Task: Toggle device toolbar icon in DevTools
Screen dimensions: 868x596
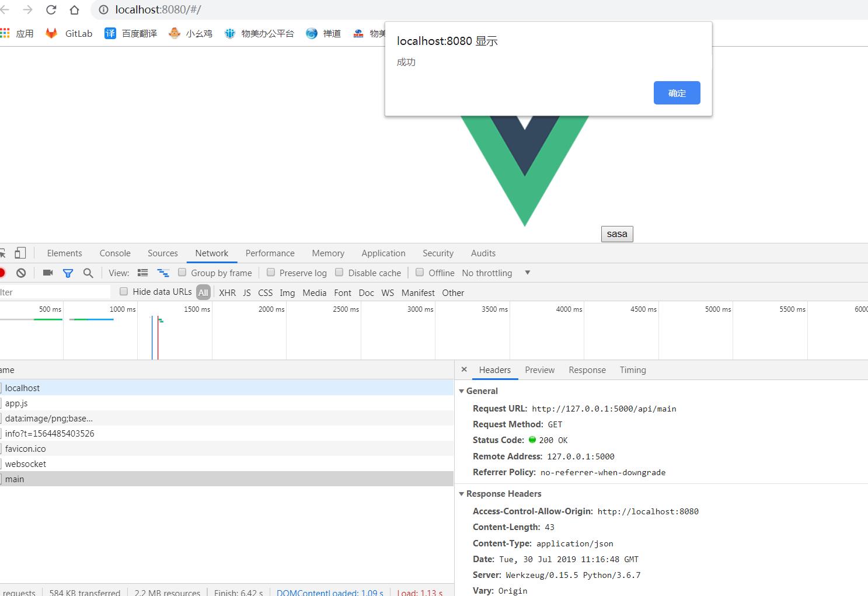Action: click(20, 253)
